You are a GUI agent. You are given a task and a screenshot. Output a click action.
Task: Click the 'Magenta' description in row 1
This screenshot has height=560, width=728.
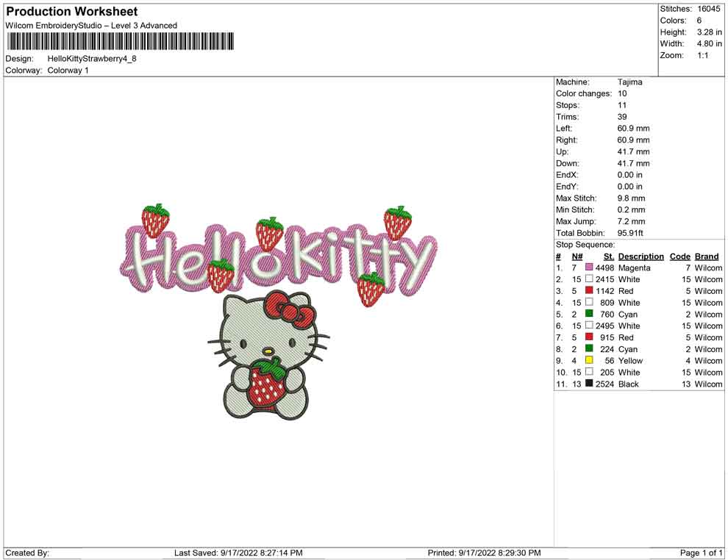click(x=634, y=268)
